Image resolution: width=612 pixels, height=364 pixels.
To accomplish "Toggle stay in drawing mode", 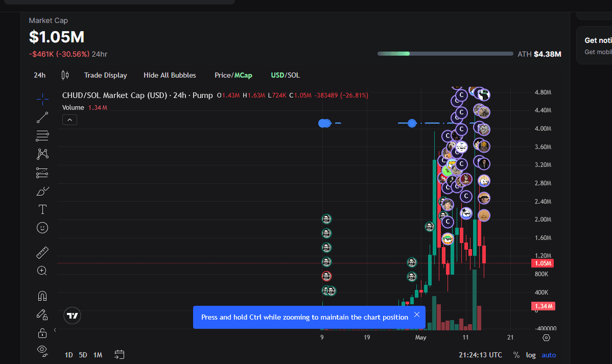I will [x=42, y=314].
